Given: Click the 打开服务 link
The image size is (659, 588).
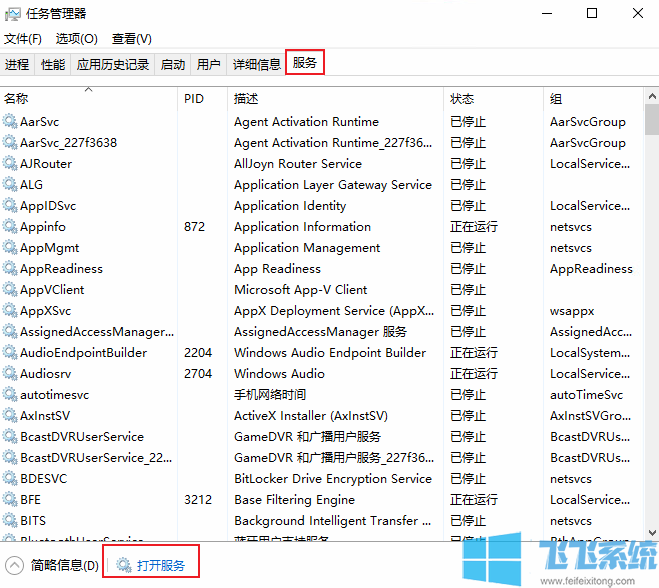Looking at the screenshot, I should (x=160, y=565).
